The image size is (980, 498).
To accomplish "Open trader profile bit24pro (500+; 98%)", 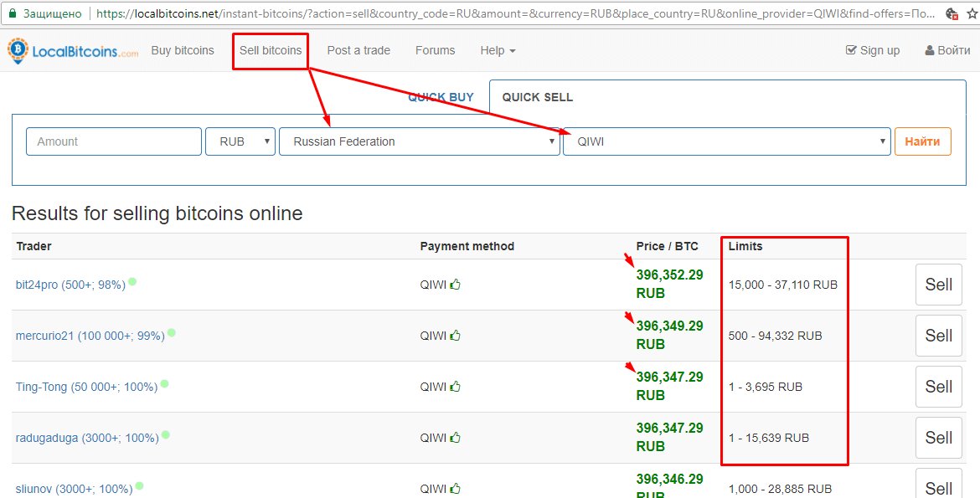I will pyautogui.click(x=70, y=285).
